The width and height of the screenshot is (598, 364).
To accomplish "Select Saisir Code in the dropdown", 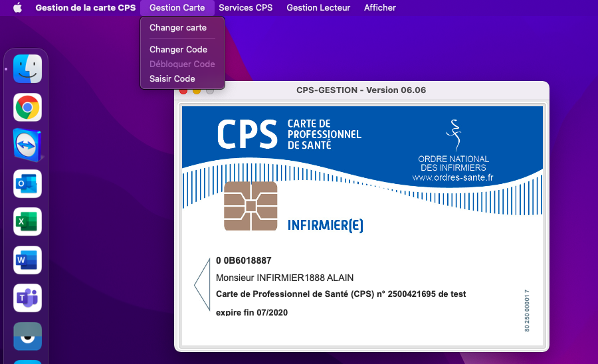I will pyautogui.click(x=172, y=79).
